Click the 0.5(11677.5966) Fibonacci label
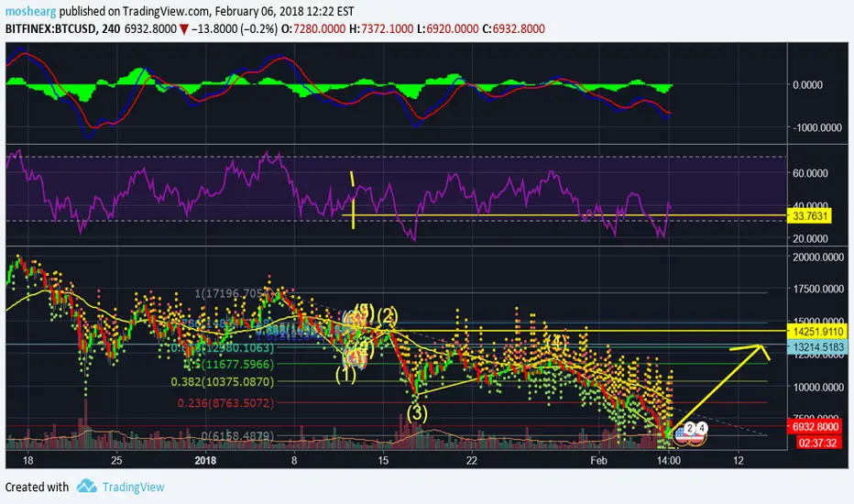This screenshot has width=854, height=504. 229,364
